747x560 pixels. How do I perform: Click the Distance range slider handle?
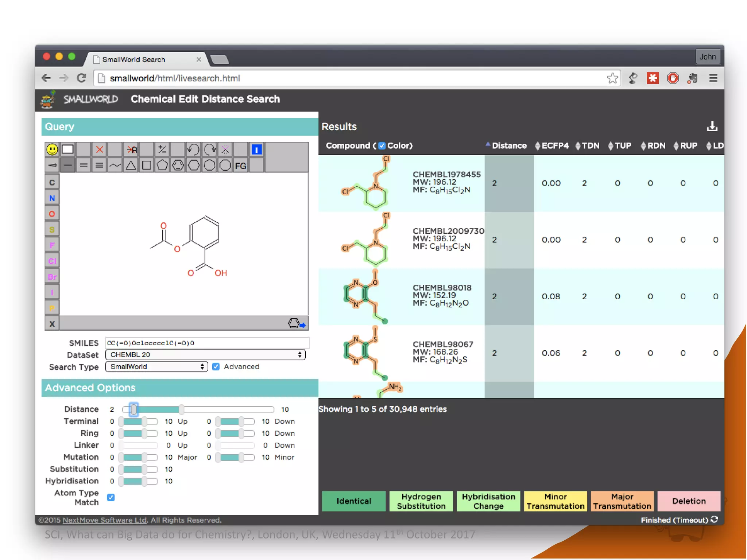coord(133,409)
